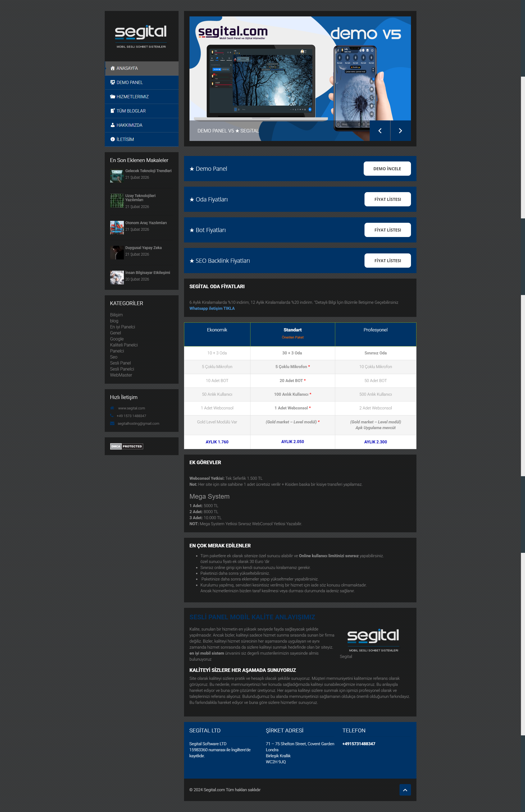Click the DEMO PANEL V5 ★ SEGiTAL slide caption
The image size is (525, 812).
tap(228, 131)
